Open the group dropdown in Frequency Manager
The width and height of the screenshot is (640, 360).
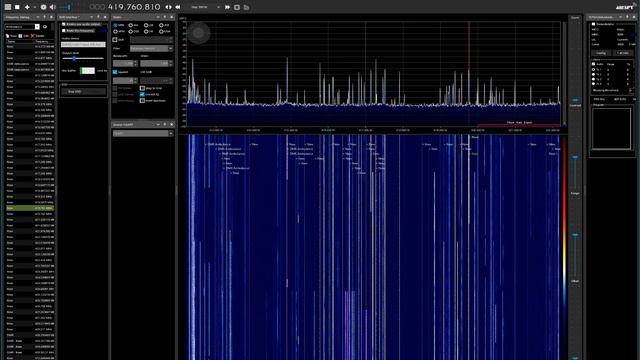[x=22, y=27]
